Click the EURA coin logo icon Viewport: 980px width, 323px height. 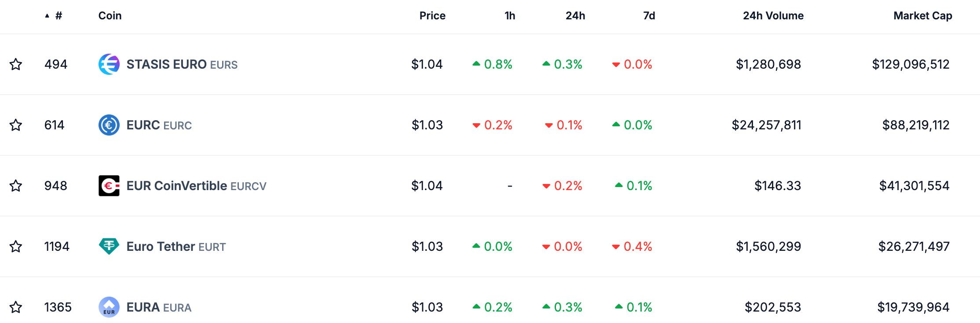(109, 307)
